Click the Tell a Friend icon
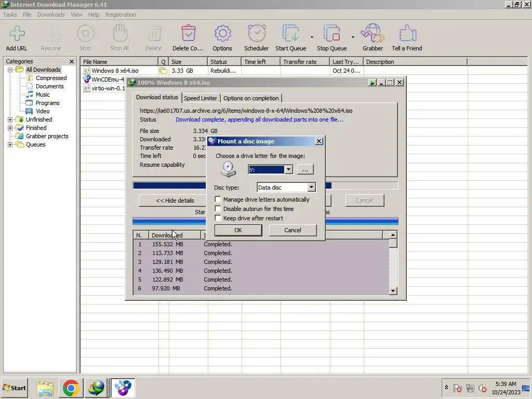The image size is (532, 399). pyautogui.click(x=407, y=33)
